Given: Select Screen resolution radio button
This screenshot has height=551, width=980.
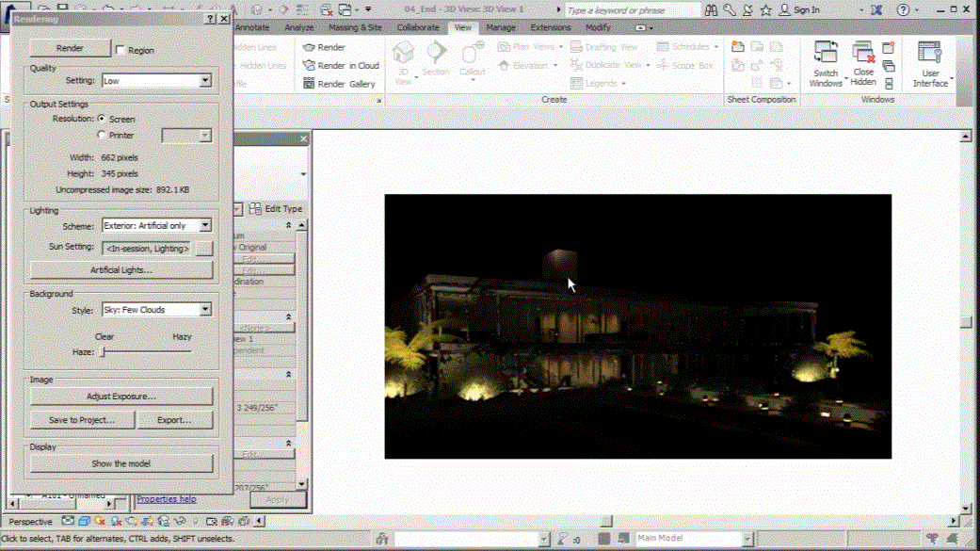Looking at the screenshot, I should pyautogui.click(x=102, y=118).
